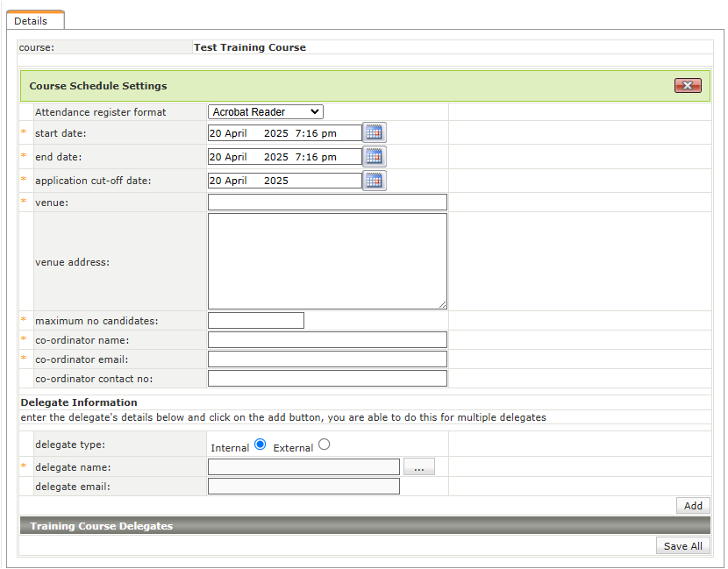
Task: Open the end date calendar picker
Action: (x=375, y=157)
